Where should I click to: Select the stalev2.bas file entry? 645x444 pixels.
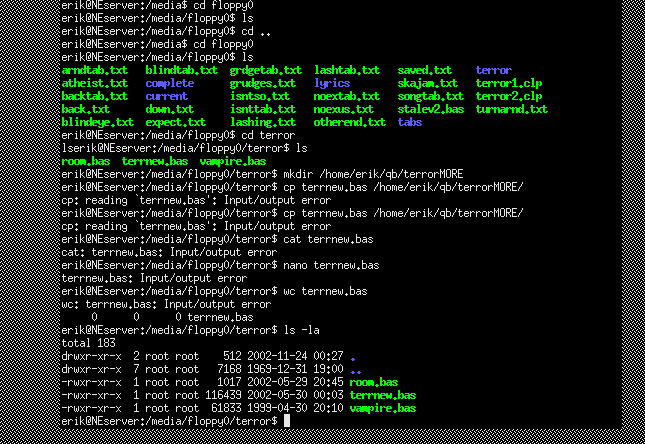click(x=431, y=109)
